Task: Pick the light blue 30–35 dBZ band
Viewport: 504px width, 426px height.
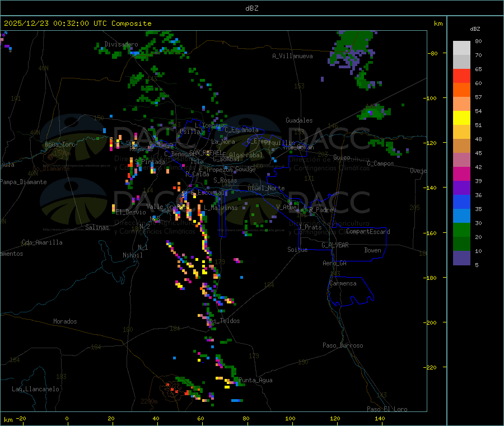Action: tap(461, 216)
